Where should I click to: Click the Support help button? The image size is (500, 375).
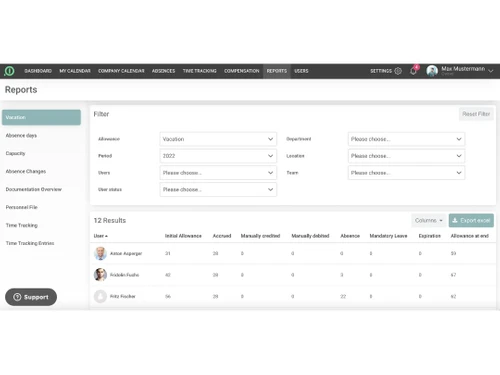31,297
